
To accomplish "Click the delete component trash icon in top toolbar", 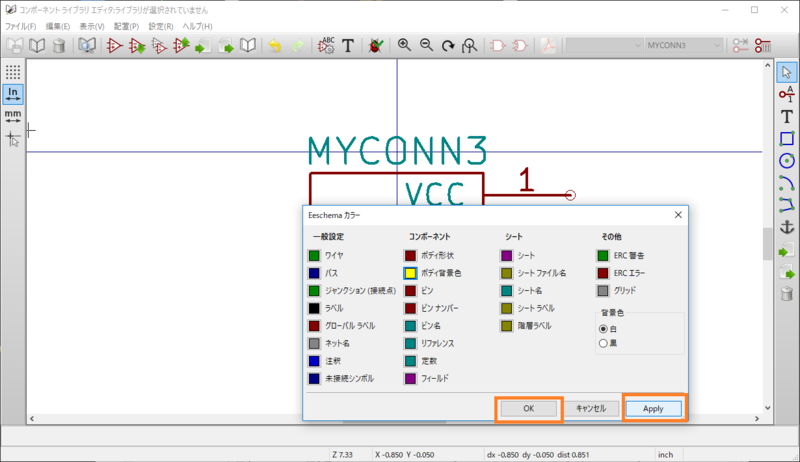I will click(59, 46).
